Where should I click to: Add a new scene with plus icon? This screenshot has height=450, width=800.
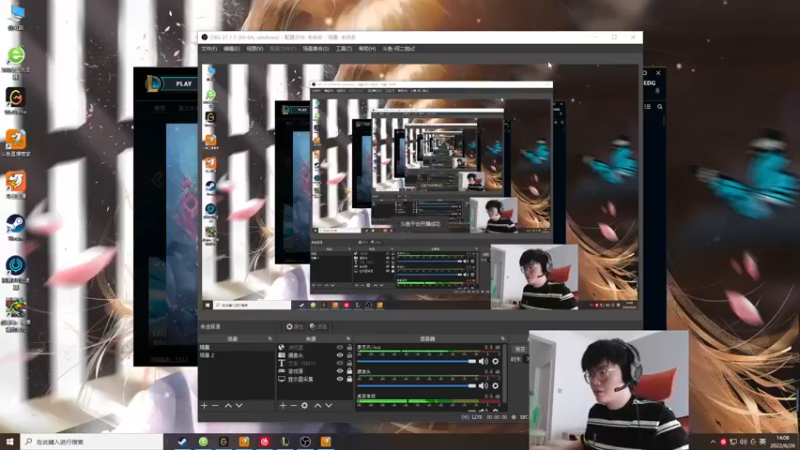coord(204,406)
